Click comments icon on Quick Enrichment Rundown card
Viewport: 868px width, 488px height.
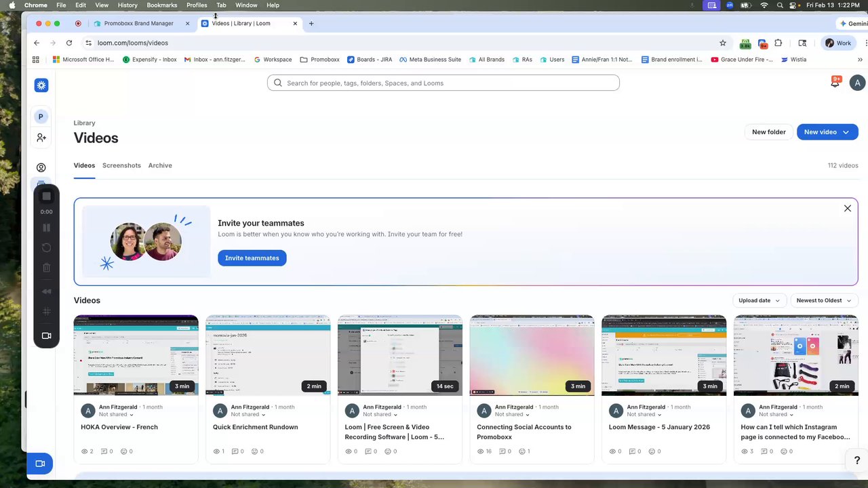pos(235,451)
